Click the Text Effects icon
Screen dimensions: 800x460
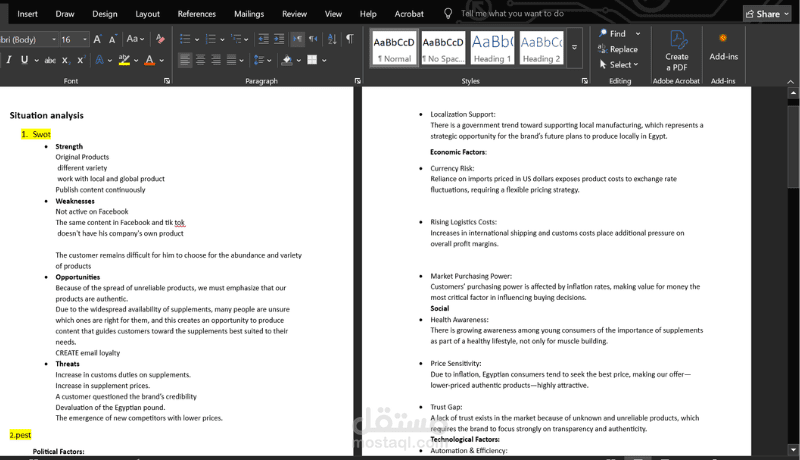[x=99, y=60]
